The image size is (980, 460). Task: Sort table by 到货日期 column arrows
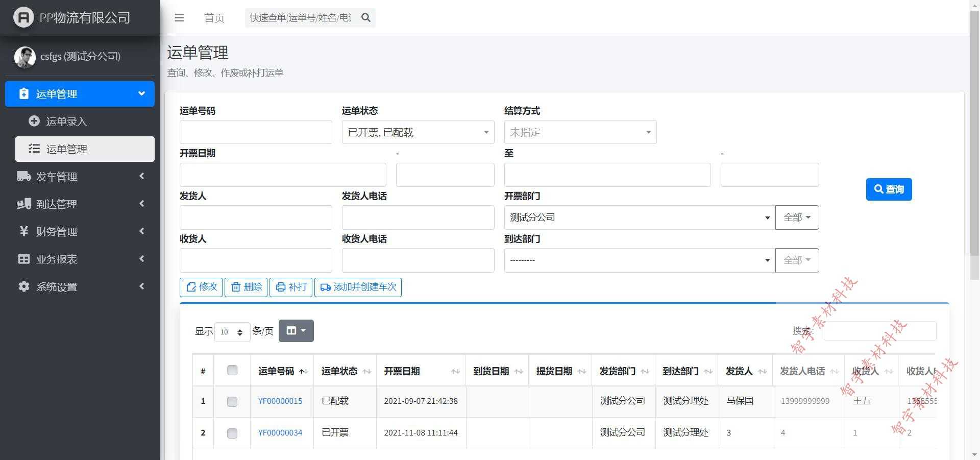pos(519,371)
